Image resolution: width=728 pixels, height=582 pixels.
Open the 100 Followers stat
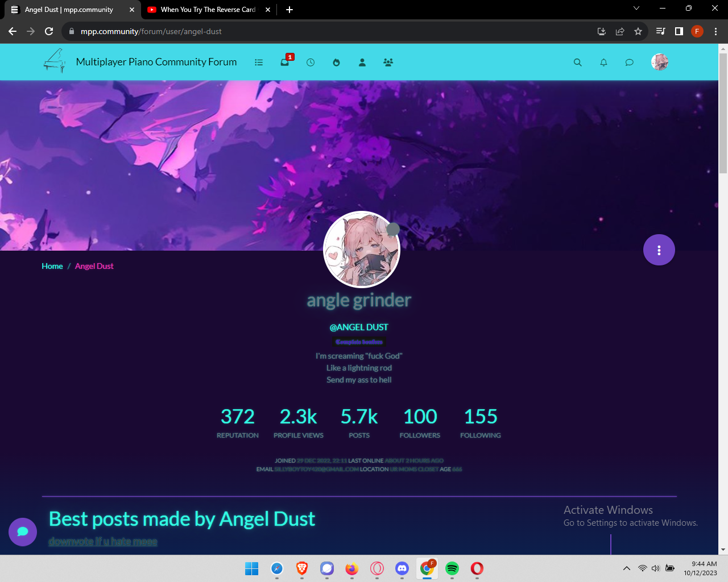[420, 423]
